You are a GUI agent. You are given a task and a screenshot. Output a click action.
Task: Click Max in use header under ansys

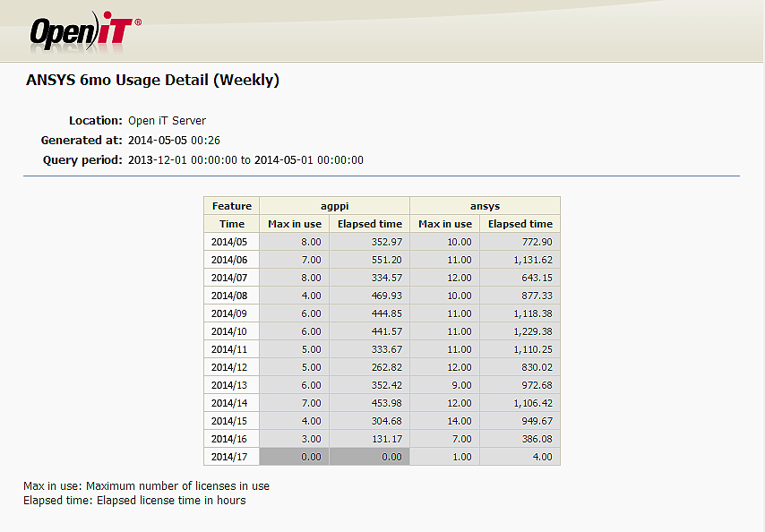pos(445,224)
